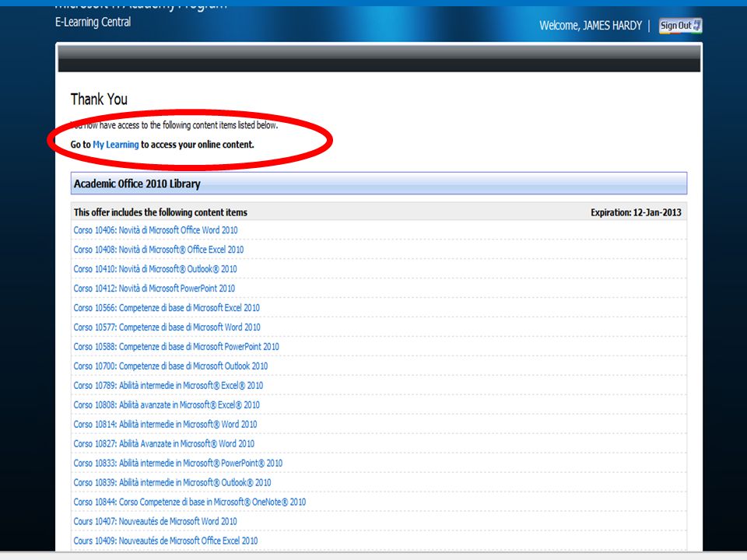Viewport: 747px width, 560px height.
Task: Select the Expiration: 12-Jan-2013 text
Action: 636,212
